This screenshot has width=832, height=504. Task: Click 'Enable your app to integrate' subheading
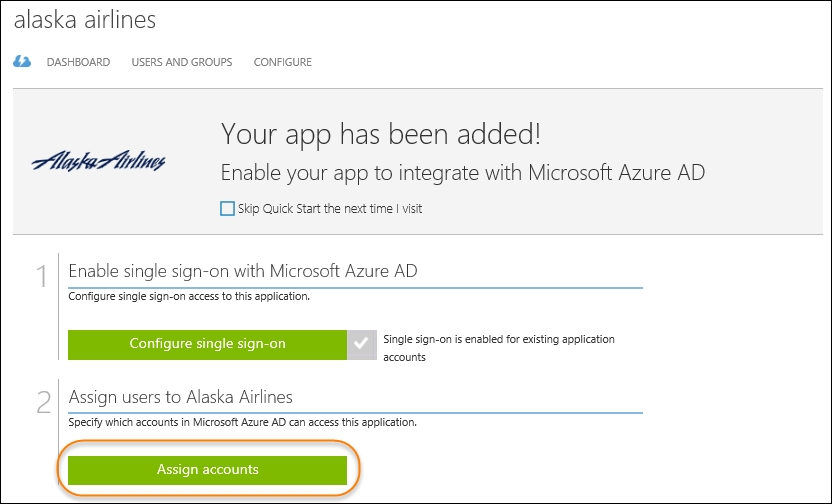pyautogui.click(x=463, y=173)
